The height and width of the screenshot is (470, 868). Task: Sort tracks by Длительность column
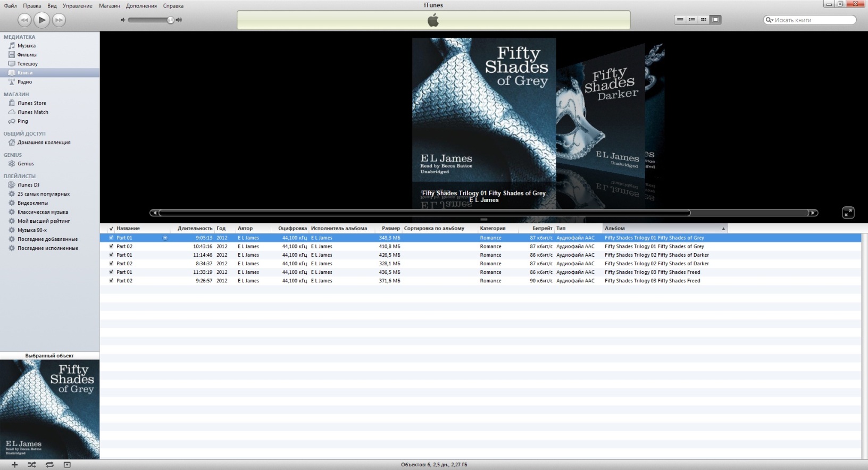(x=195, y=229)
